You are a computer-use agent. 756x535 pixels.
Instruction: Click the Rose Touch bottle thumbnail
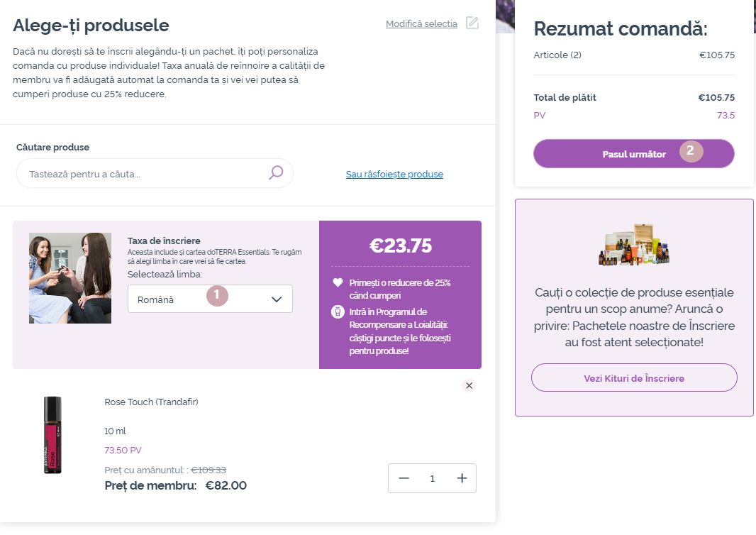click(52, 435)
